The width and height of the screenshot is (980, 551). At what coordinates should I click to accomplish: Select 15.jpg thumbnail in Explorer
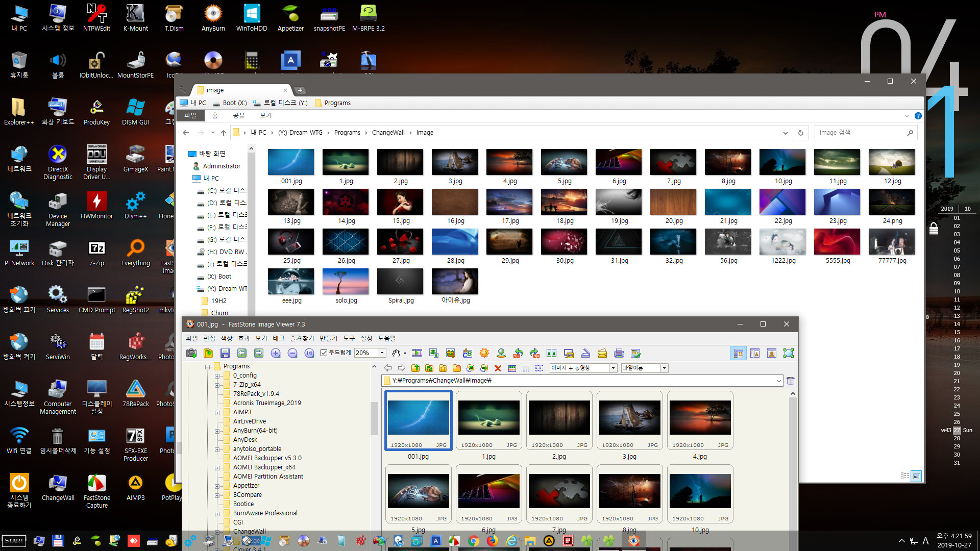click(x=401, y=207)
